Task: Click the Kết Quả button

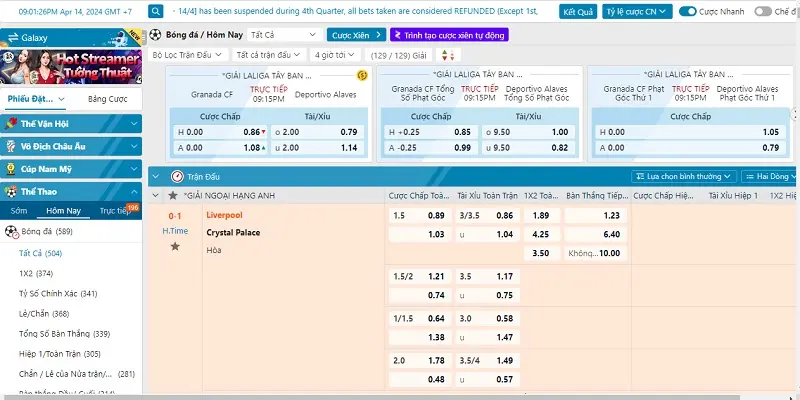Action: point(577,12)
